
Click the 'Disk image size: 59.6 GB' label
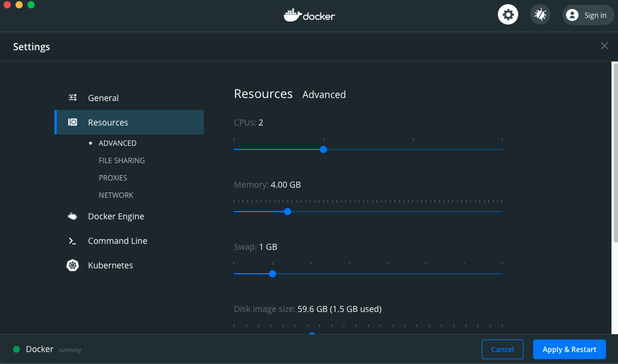pos(307,309)
